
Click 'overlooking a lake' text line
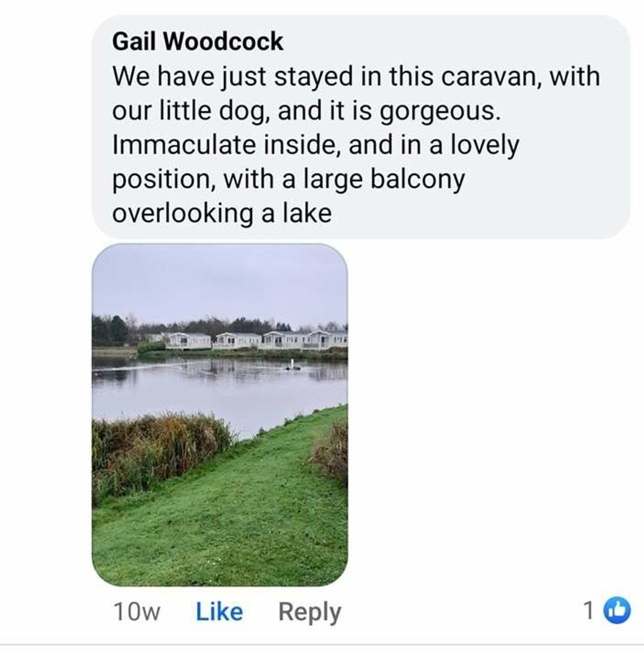pyautogui.click(x=222, y=213)
